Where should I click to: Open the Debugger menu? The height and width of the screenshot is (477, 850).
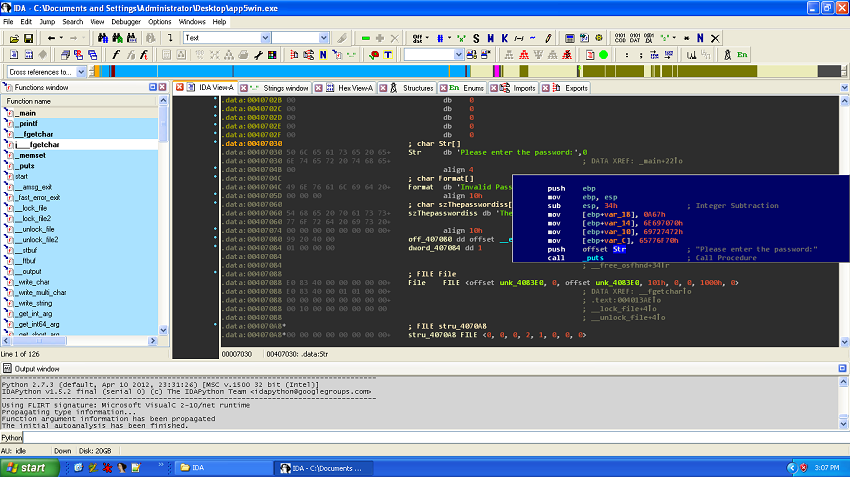click(126, 22)
